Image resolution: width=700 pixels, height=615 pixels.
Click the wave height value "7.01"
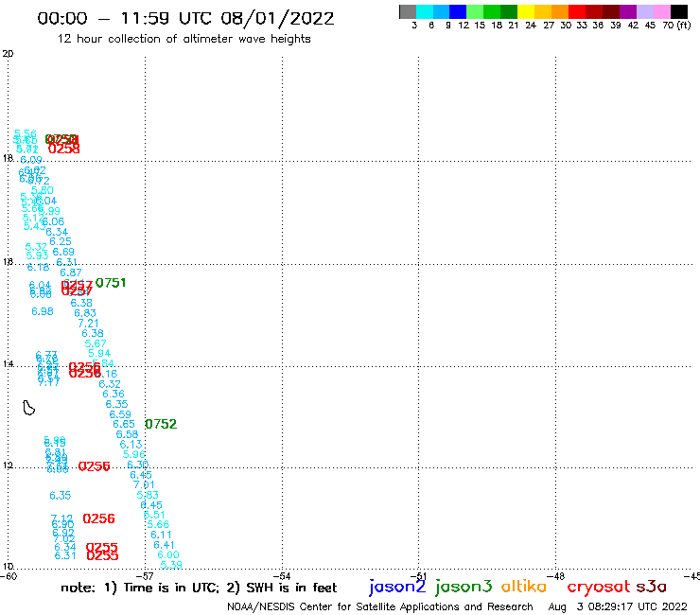(144, 485)
